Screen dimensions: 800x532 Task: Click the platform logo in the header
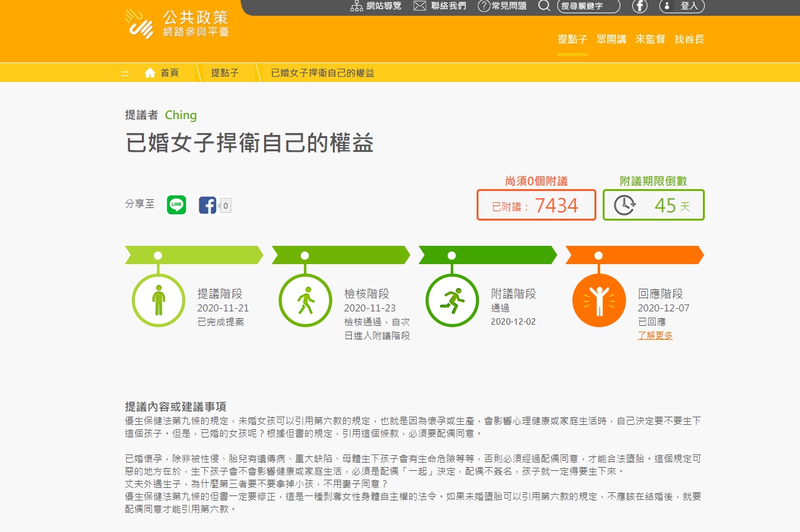[177, 23]
